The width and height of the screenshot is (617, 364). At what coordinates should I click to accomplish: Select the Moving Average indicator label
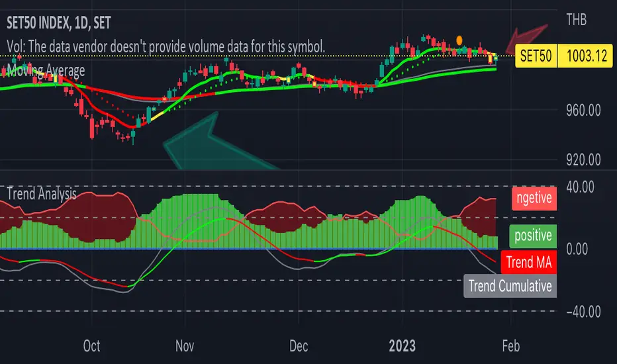[46, 70]
